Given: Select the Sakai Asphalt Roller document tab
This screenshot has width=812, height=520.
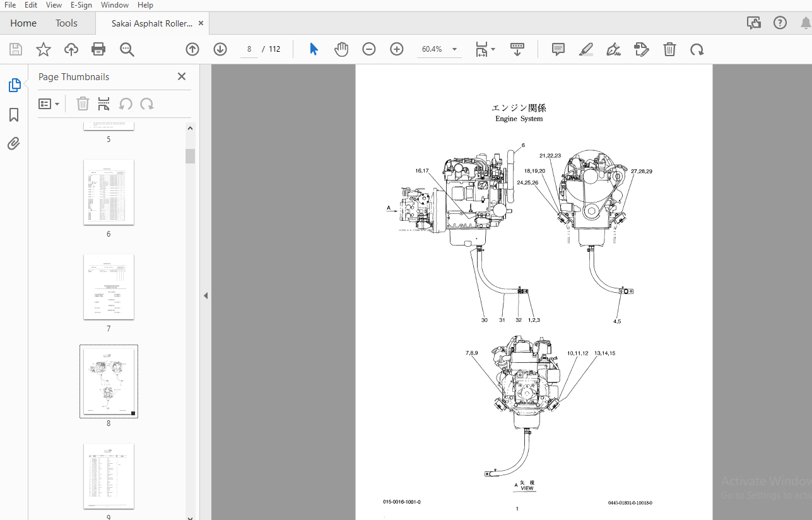Looking at the screenshot, I should [151, 23].
